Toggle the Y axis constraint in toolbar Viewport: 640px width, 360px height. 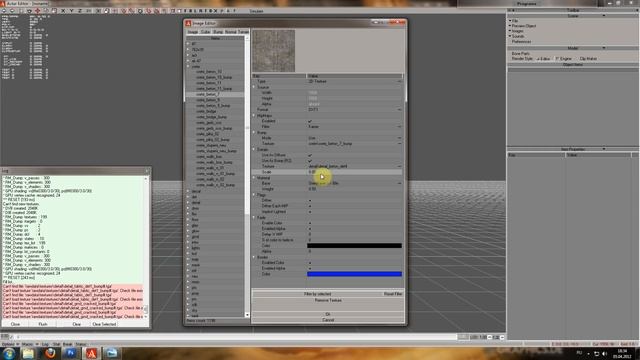[72, 11]
